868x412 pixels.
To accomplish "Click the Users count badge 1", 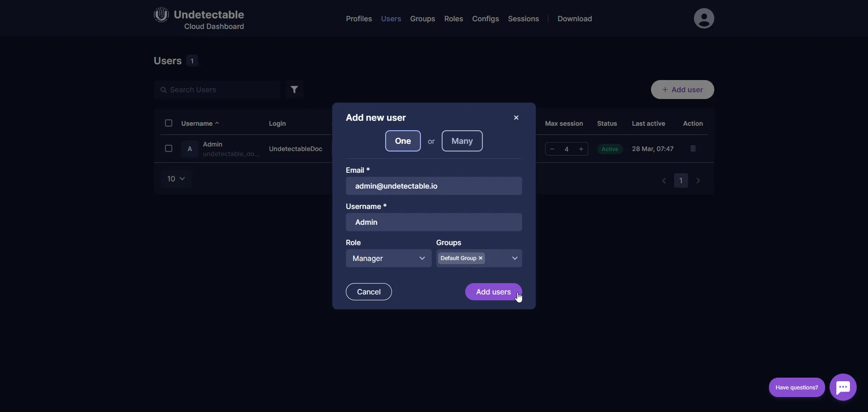I will pyautogui.click(x=192, y=61).
